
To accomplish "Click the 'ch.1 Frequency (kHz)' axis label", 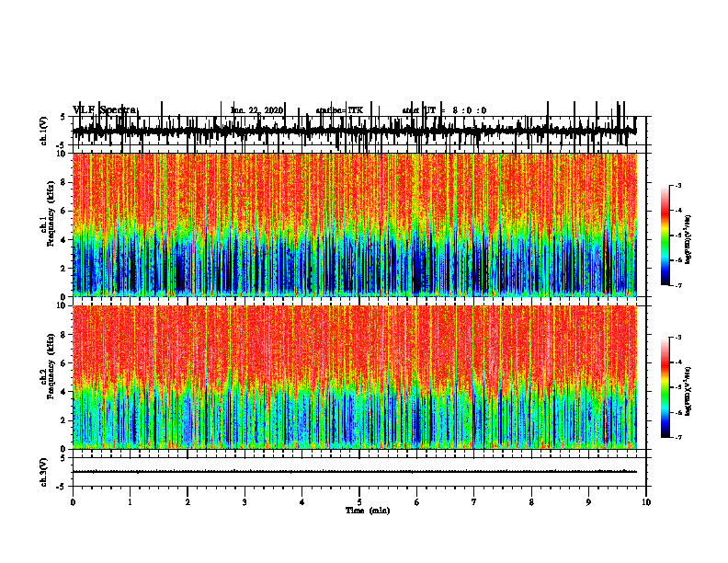I will coord(48,213).
